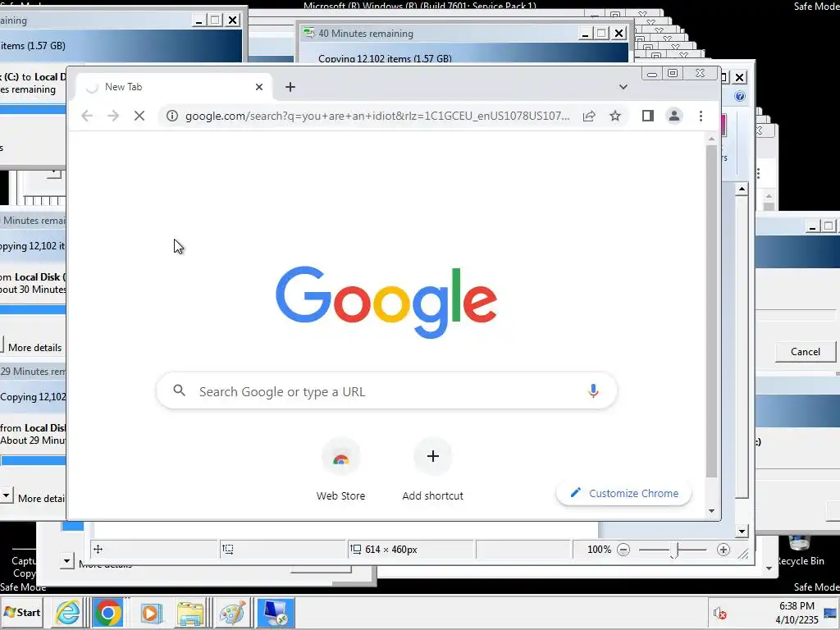Click Chrome icon in taskbar

pyautogui.click(x=107, y=612)
